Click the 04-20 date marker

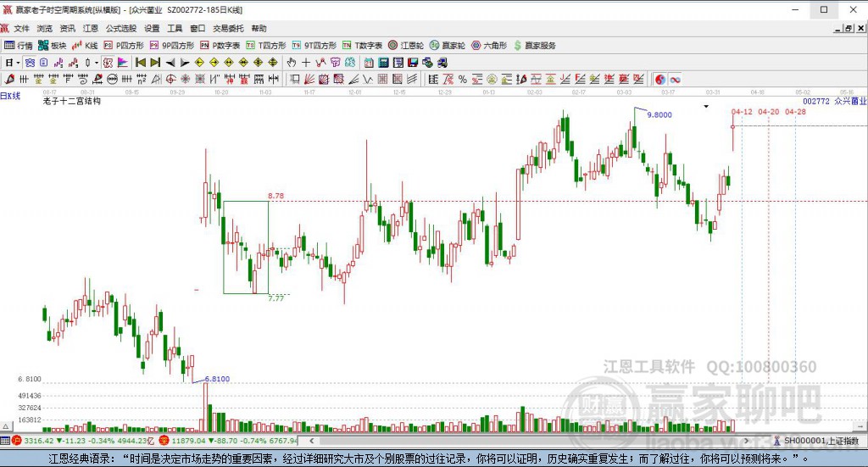768,112
